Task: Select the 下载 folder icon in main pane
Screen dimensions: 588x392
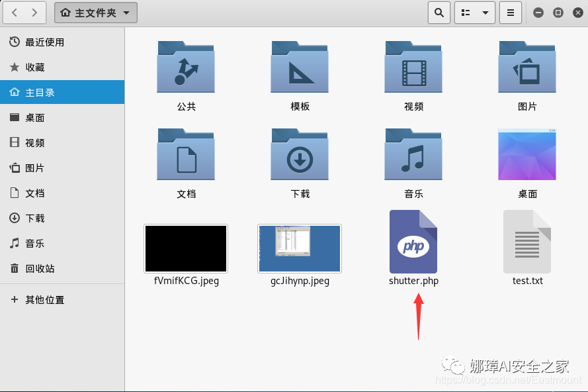Action: pyautogui.click(x=300, y=154)
